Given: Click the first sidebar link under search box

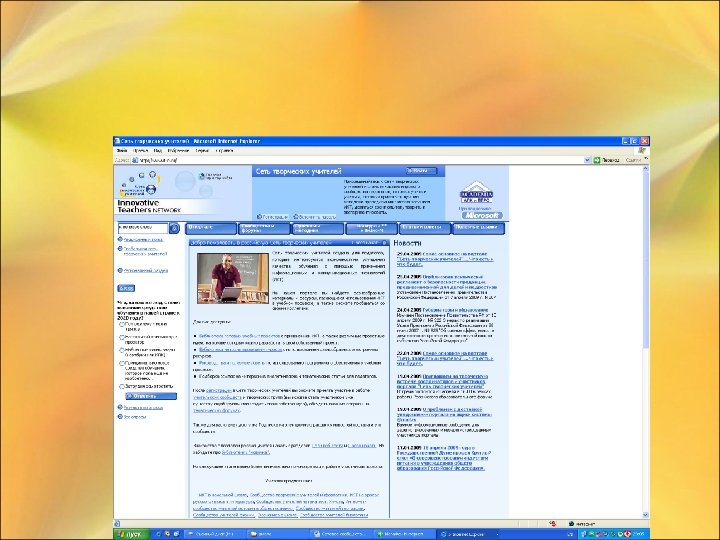Looking at the screenshot, I should tap(143, 240).
